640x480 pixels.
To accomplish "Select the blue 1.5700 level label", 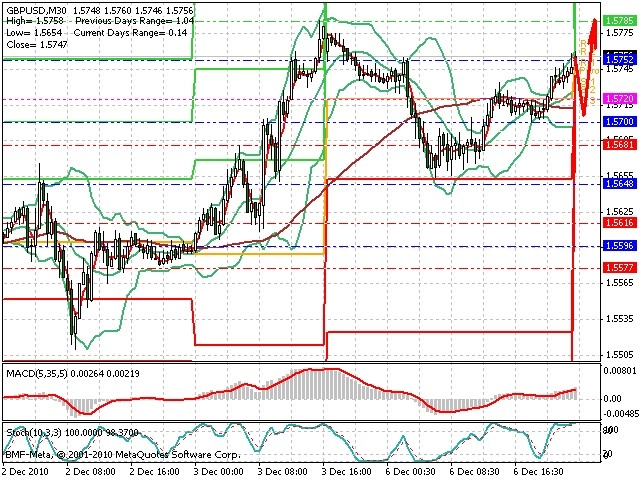I will pyautogui.click(x=620, y=122).
